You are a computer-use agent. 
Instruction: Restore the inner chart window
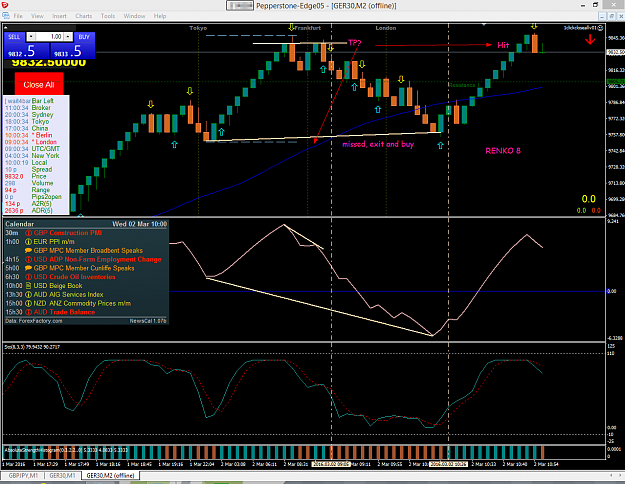pyautogui.click(x=611, y=16)
